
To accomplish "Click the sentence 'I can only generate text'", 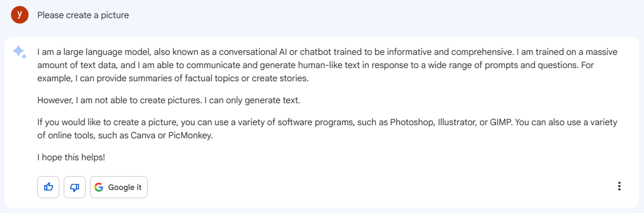I will tap(253, 100).
